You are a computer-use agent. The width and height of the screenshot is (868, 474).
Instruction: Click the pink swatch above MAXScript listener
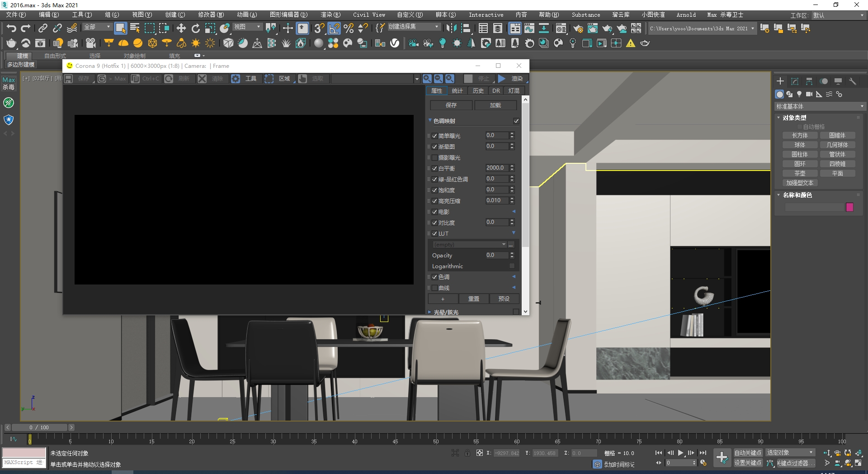pyautogui.click(x=24, y=452)
